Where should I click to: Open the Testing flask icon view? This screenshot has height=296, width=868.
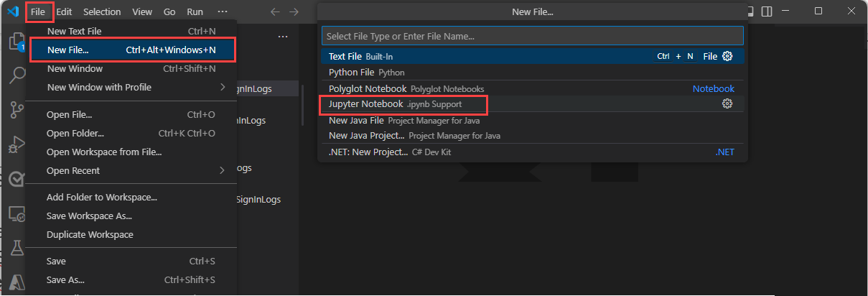tap(16, 248)
